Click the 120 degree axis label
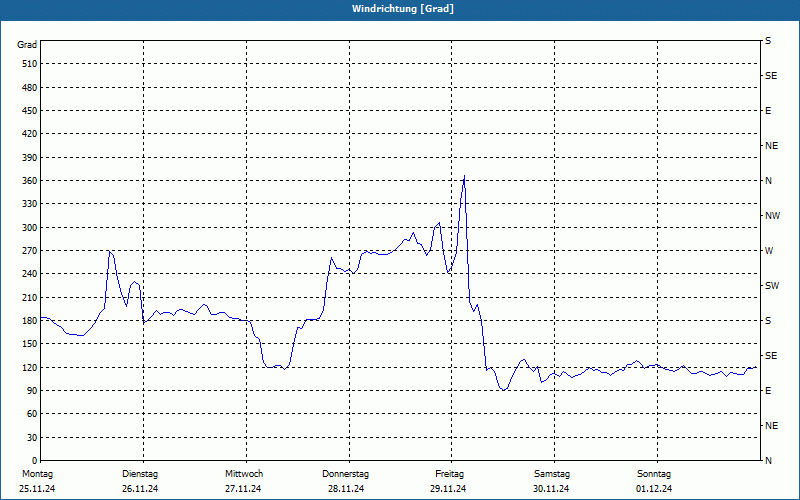The image size is (800, 500). click(30, 367)
